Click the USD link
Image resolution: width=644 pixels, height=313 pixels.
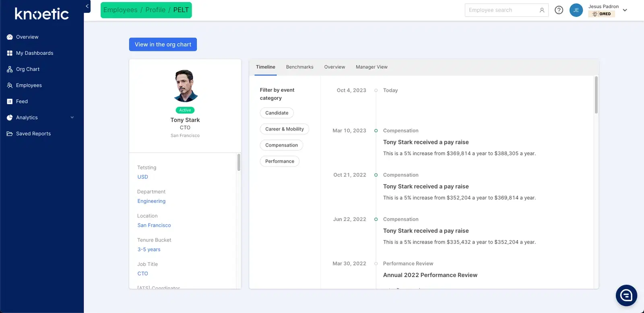click(x=143, y=177)
